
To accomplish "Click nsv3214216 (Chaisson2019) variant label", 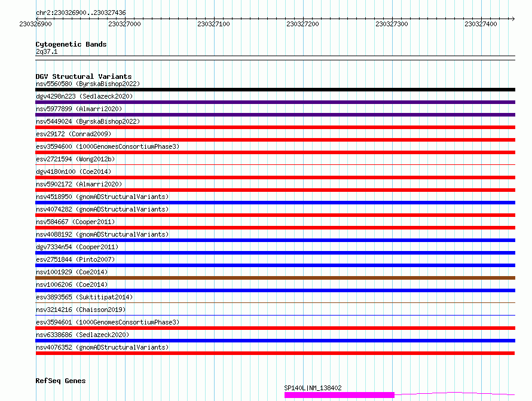I will 81,310.
